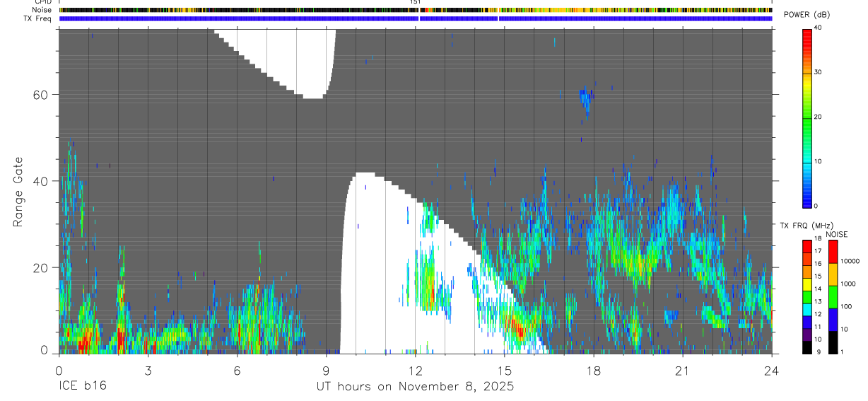The image size is (868, 401).
Task: Click the CPID row label at top left
Action: point(42,2)
